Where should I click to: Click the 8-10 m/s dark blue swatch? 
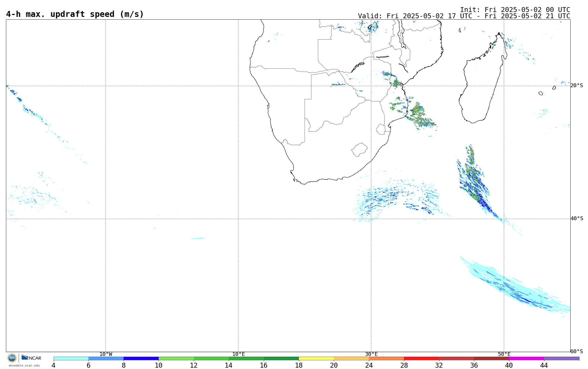point(141,359)
